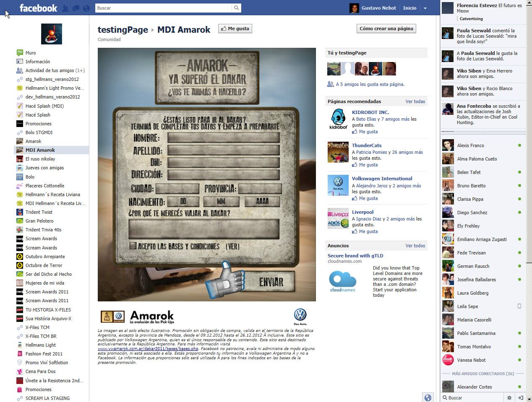Click the Placeres Cottonelle icon in sidebar
Image resolution: width=532 pixels, height=402 pixels.
20,186
